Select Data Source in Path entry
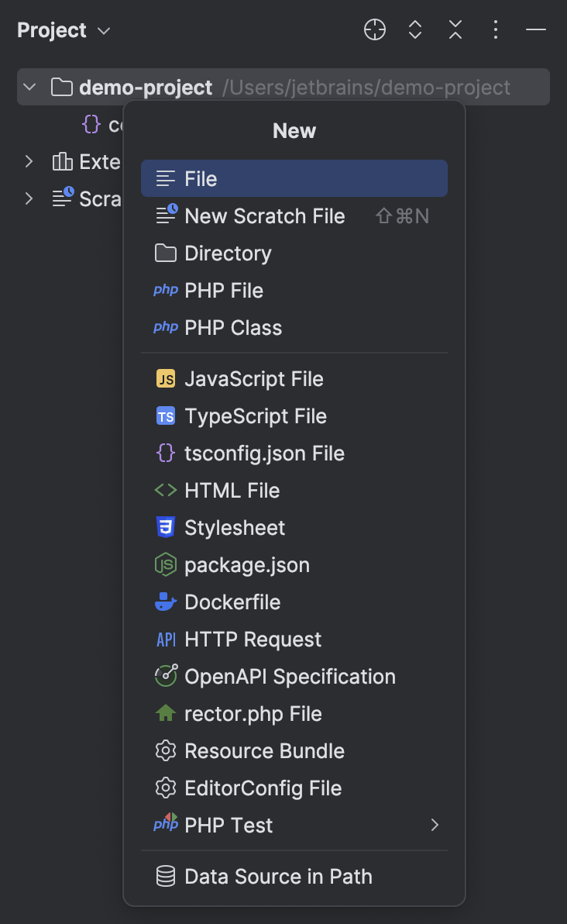Image resolution: width=567 pixels, height=924 pixels. tap(278, 877)
